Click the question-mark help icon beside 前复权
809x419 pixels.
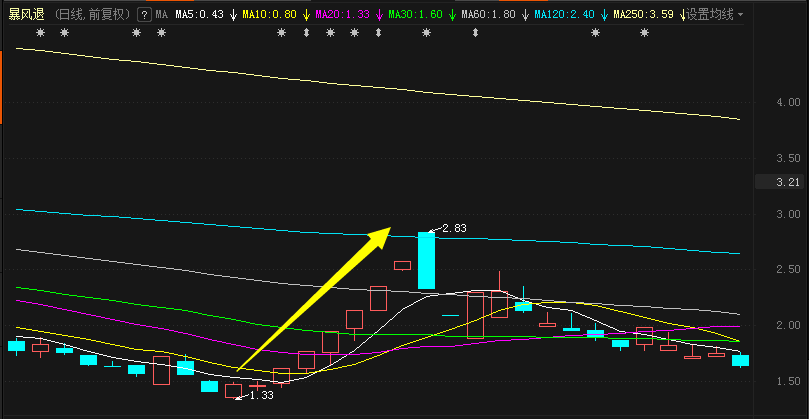(x=144, y=15)
